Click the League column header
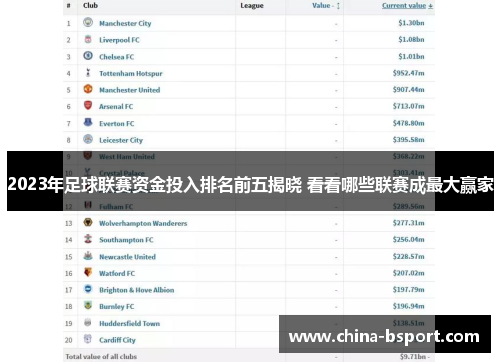The width and height of the screenshot is (500, 362). click(252, 6)
